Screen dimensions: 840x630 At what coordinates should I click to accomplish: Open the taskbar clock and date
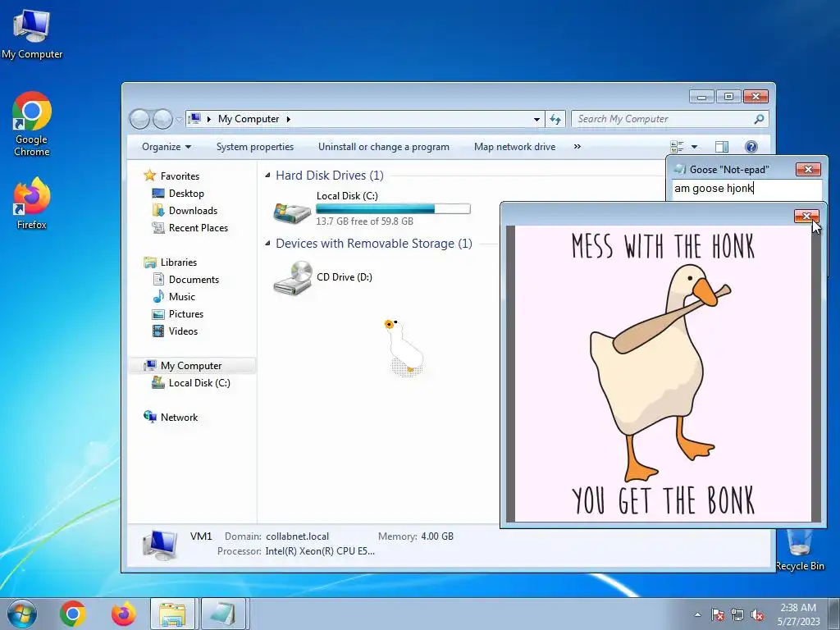[798, 614]
